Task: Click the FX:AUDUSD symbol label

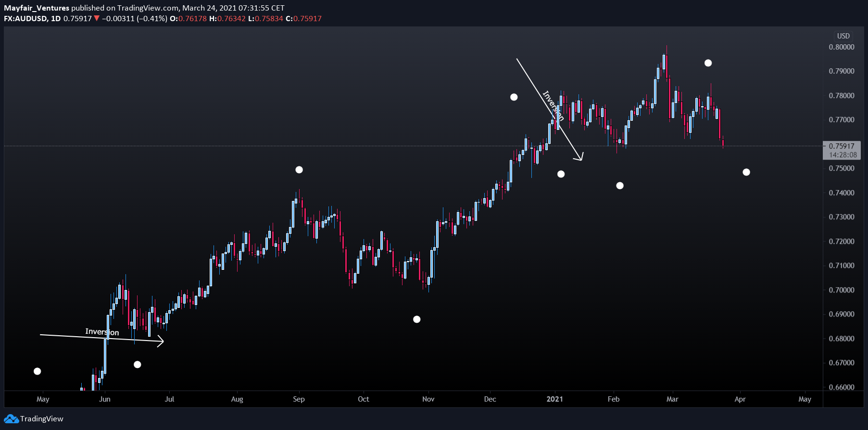Action: [x=25, y=19]
